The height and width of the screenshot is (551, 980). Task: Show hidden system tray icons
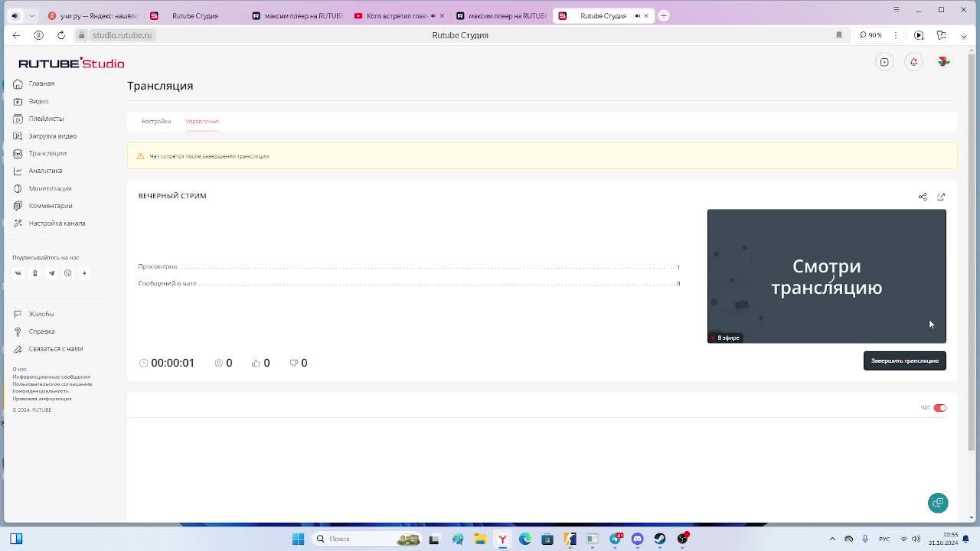tap(832, 539)
